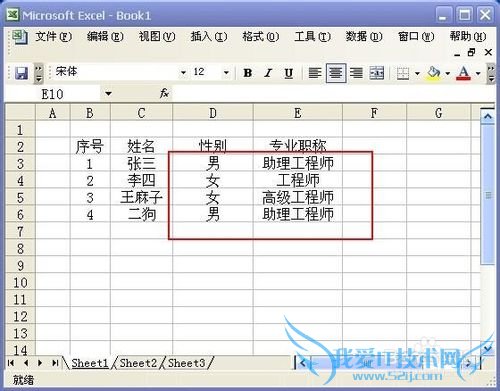Expand standard toolbar options chevron

pyautogui.click(x=39, y=74)
